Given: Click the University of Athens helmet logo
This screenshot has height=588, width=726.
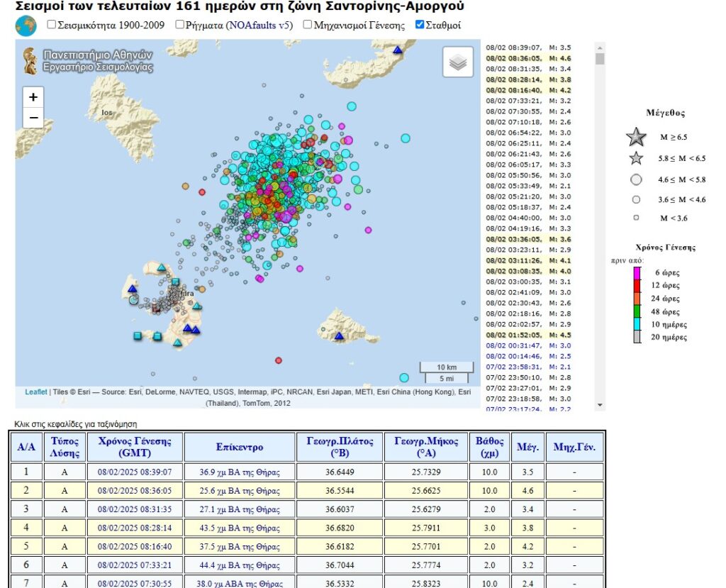Looking at the screenshot, I should point(30,60).
